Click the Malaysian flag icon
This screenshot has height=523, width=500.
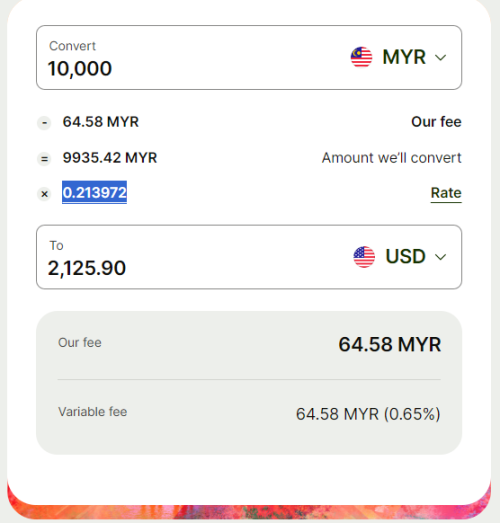(x=361, y=57)
